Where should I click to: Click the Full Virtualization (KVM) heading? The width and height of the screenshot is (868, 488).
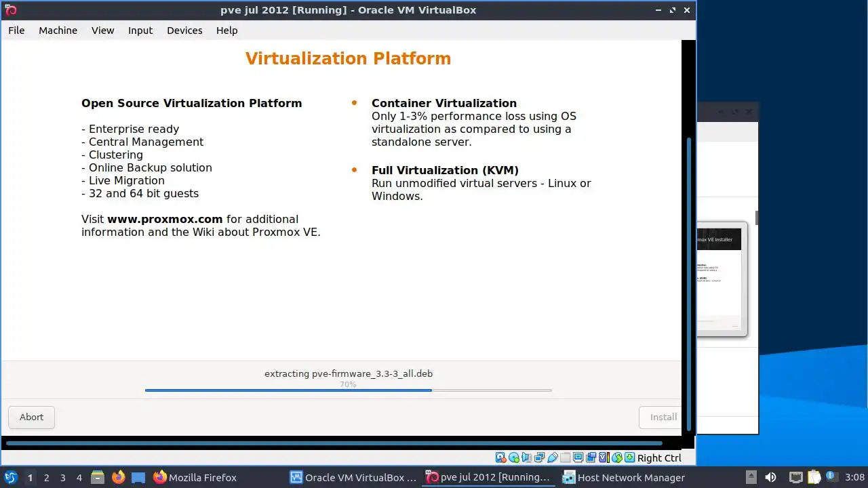pos(445,170)
